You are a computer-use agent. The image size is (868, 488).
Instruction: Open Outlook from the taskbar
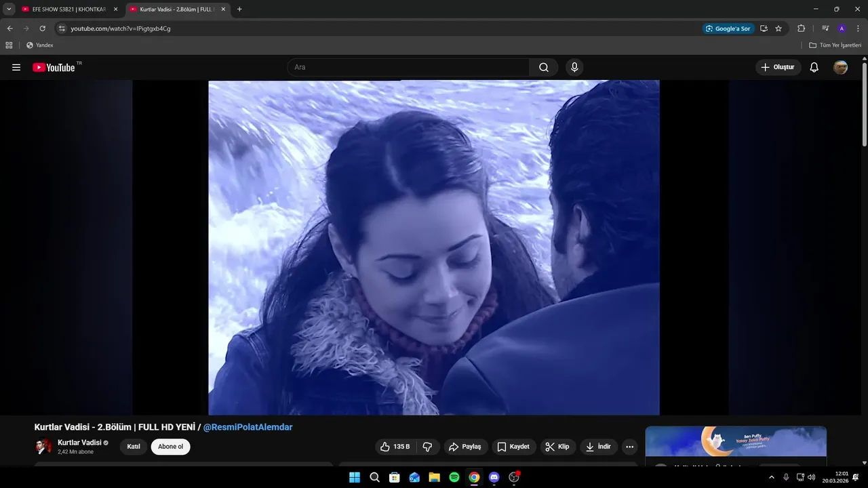pyautogui.click(x=414, y=477)
